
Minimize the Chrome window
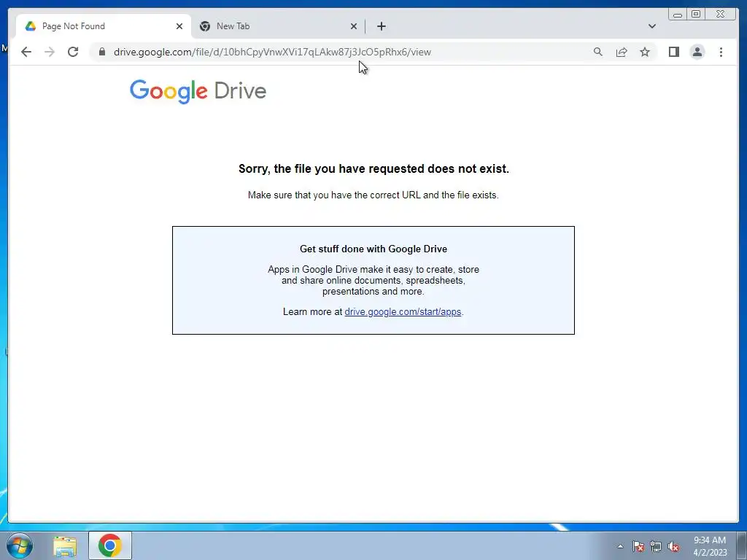pyautogui.click(x=678, y=15)
